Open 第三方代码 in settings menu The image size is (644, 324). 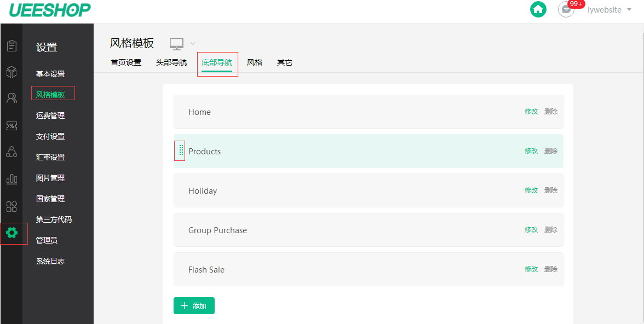point(54,219)
